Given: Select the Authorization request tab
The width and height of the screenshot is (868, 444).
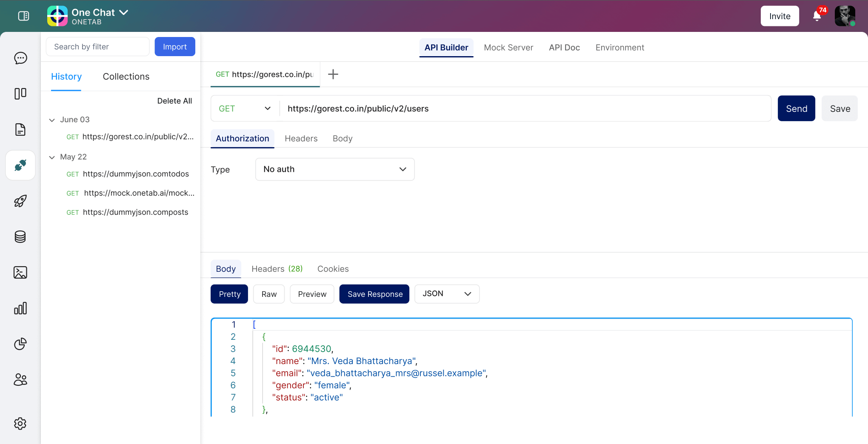Looking at the screenshot, I should coord(243,139).
